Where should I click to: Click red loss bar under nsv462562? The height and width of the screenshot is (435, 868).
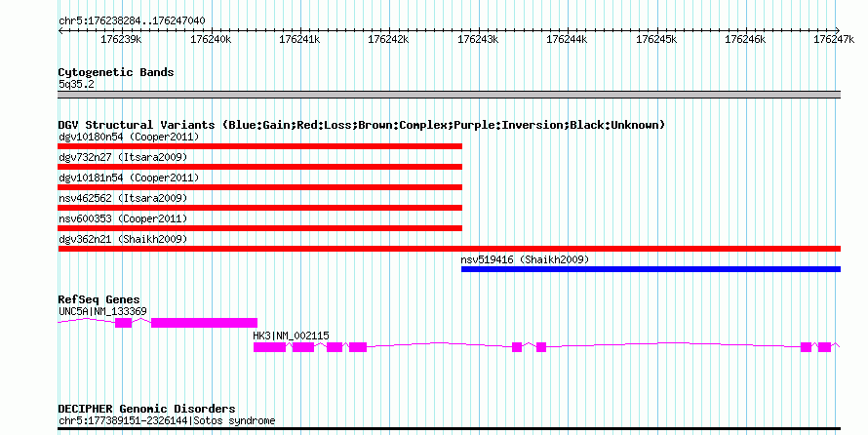pyautogui.click(x=259, y=208)
